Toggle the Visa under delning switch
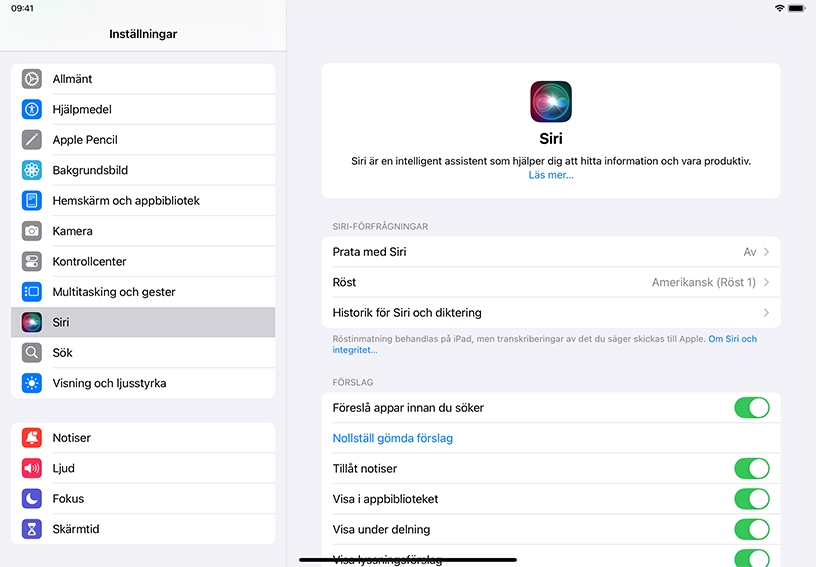816x567 pixels. coord(752,530)
